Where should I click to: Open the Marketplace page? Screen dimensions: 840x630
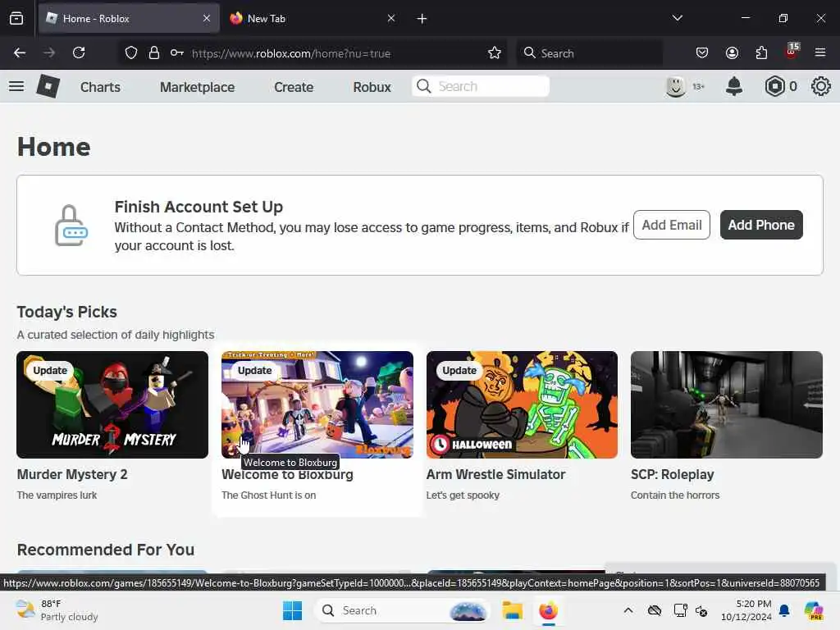pyautogui.click(x=197, y=87)
